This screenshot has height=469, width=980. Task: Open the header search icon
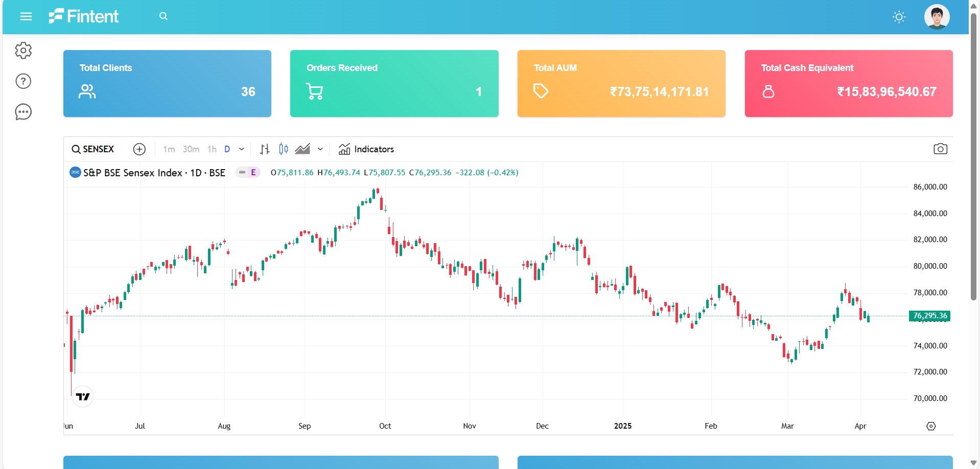(x=164, y=16)
